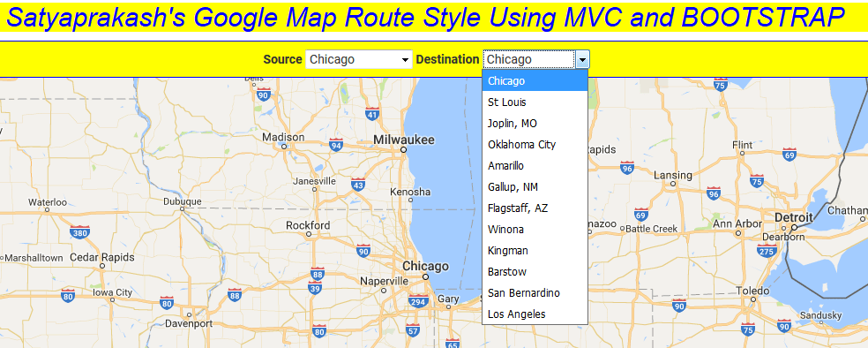Click the Gary map label
The width and height of the screenshot is (868, 348).
tap(448, 299)
